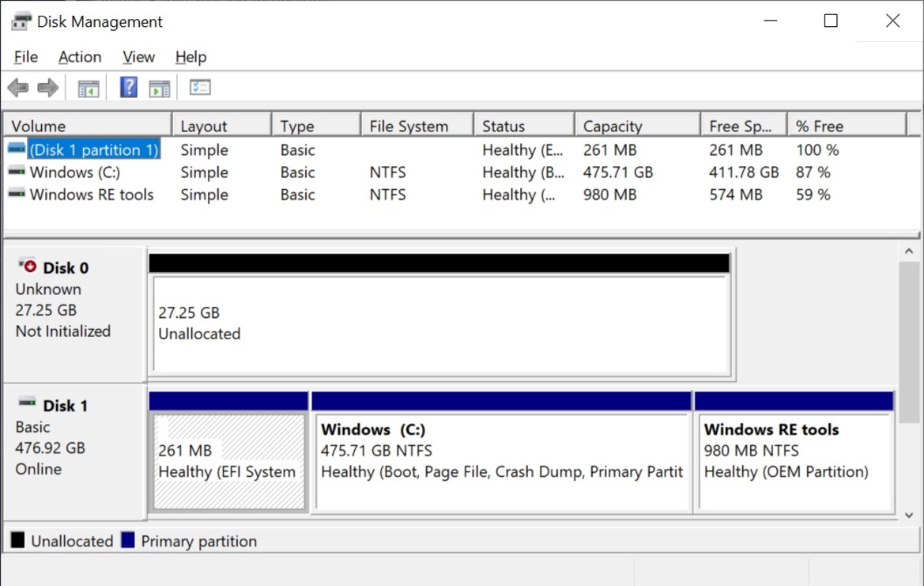Click the Online status text under Disk 1

[x=38, y=469]
